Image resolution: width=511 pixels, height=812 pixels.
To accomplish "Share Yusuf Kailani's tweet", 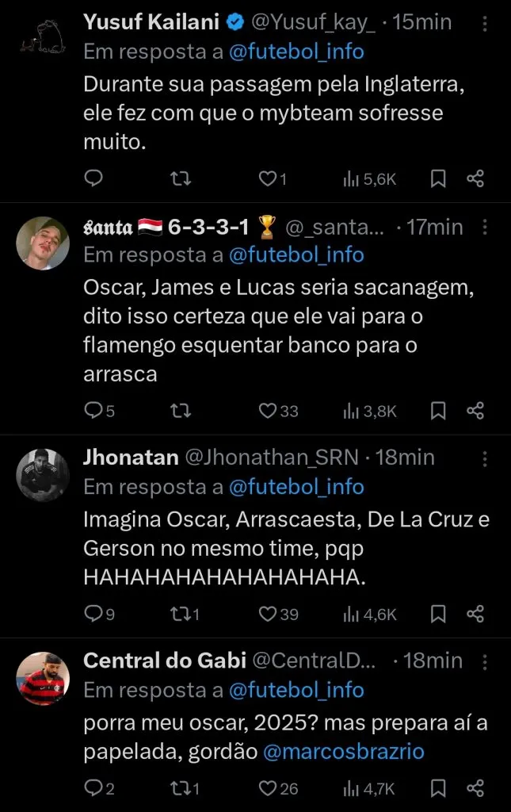I will (475, 179).
